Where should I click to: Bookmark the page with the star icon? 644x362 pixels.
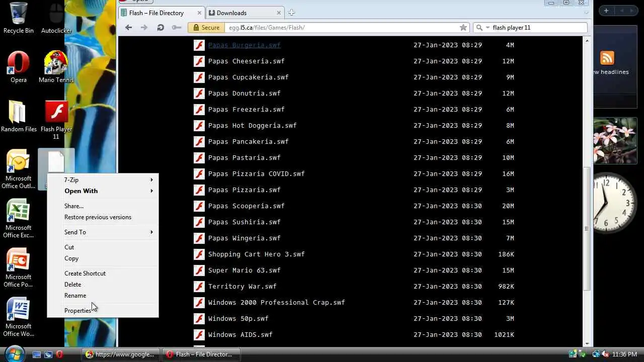pyautogui.click(x=463, y=28)
